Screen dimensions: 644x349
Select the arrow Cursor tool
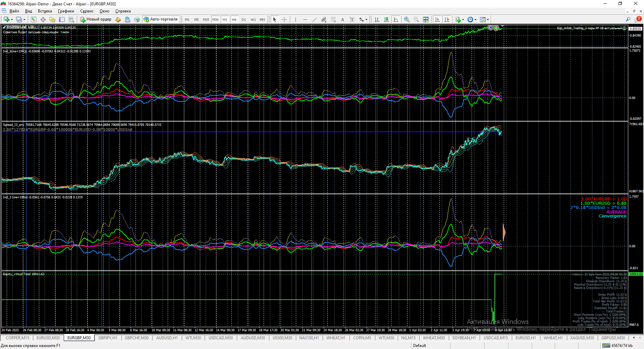click(275, 19)
